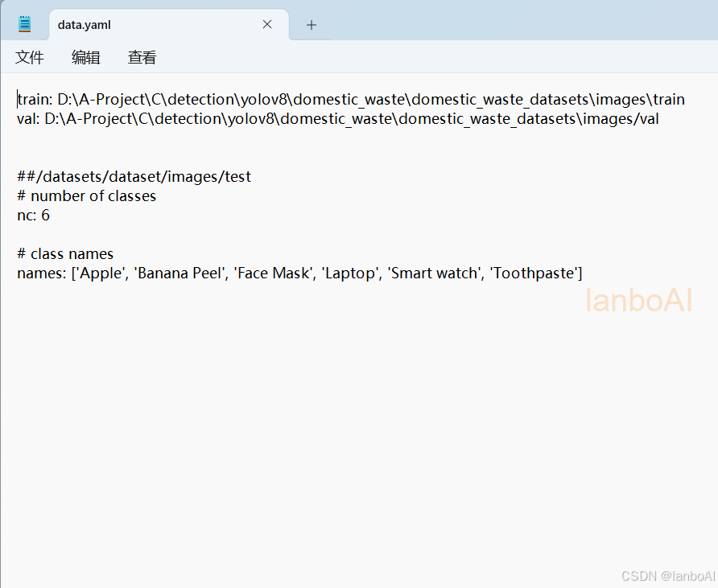Click the Notepad app icon

25,24
